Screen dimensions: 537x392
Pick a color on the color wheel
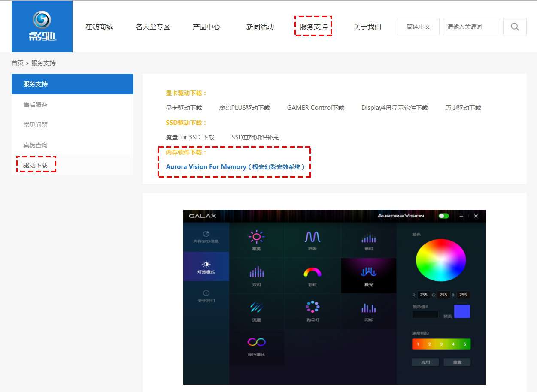pyautogui.click(x=441, y=261)
